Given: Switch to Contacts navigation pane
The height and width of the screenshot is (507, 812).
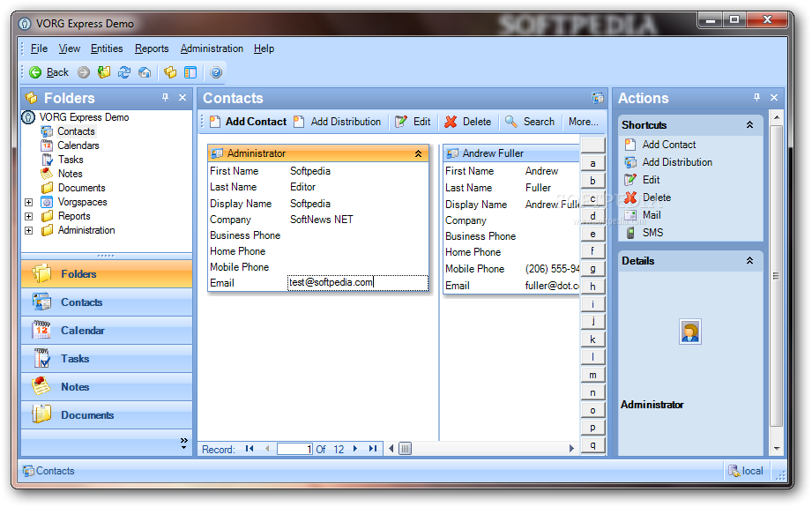Looking at the screenshot, I should point(107,302).
